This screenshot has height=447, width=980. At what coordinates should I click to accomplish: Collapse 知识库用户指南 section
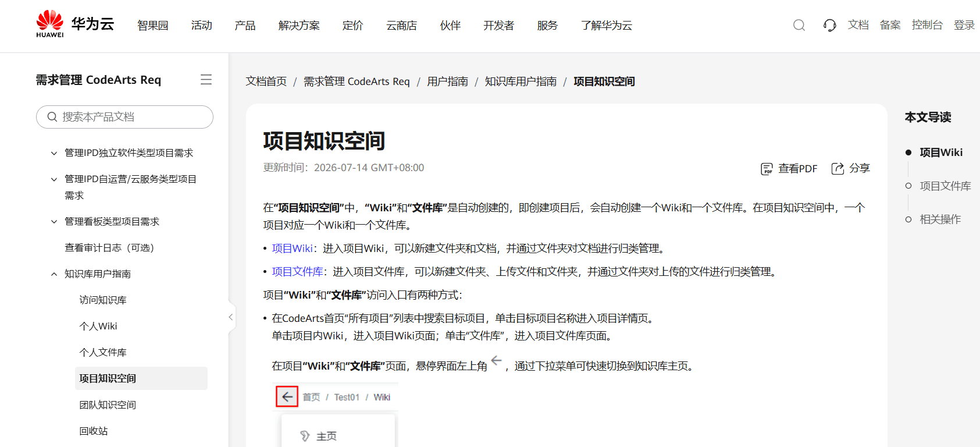click(x=54, y=274)
